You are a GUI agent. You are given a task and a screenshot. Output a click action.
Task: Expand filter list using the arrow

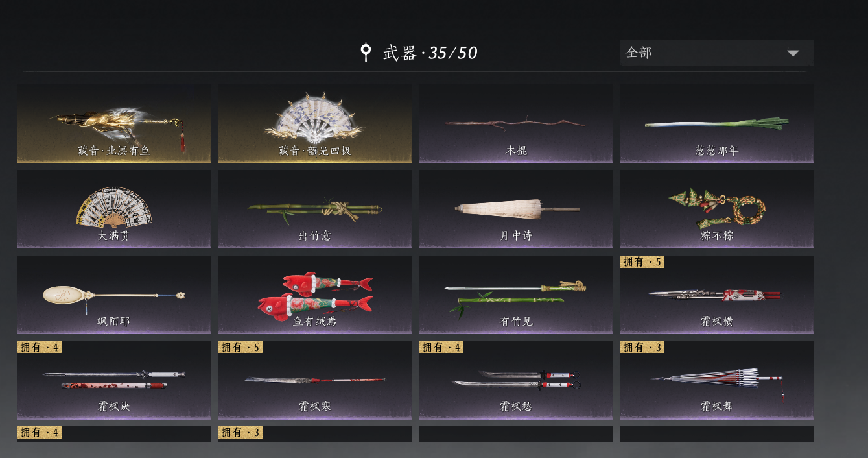pos(793,53)
